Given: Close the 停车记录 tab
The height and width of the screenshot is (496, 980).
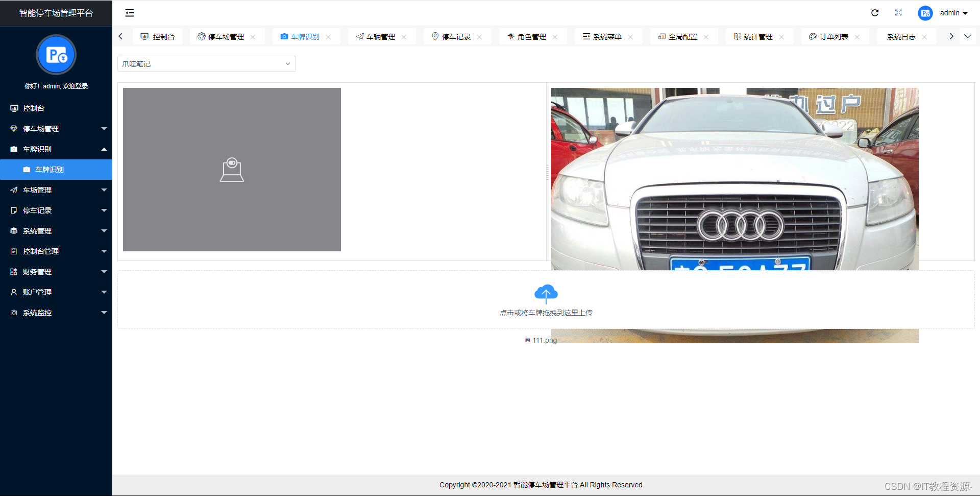Looking at the screenshot, I should (x=479, y=37).
